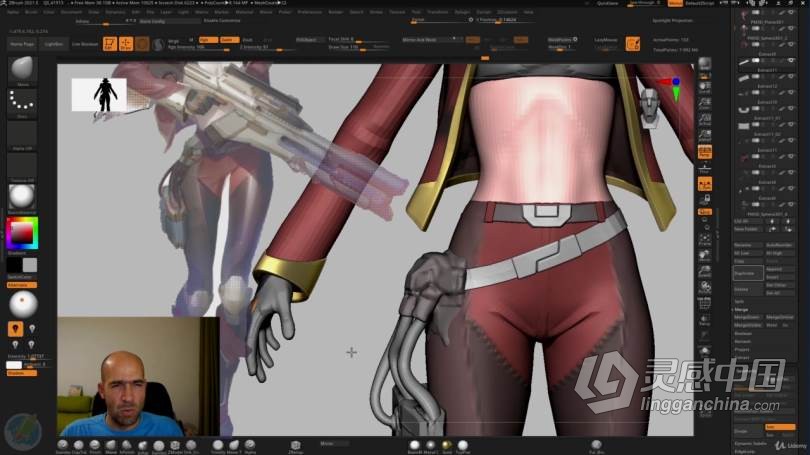The image size is (810, 455).
Task: Adjust the Z Intensity slider
Action: (x=266, y=47)
